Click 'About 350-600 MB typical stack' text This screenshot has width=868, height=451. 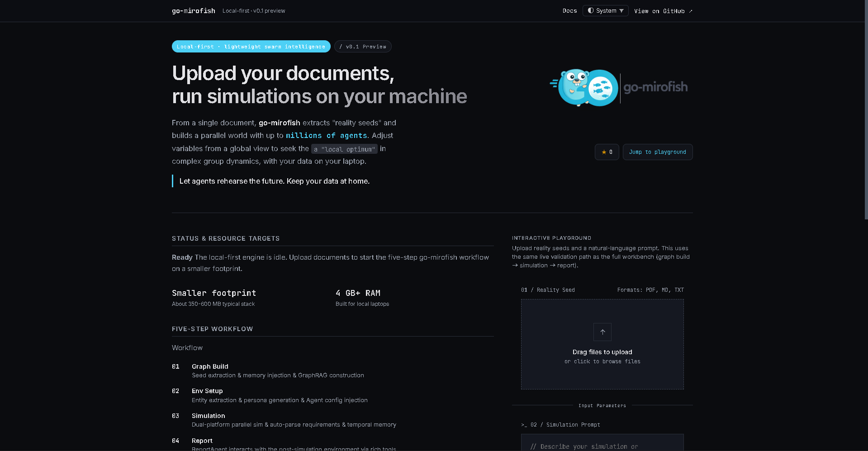tap(213, 304)
